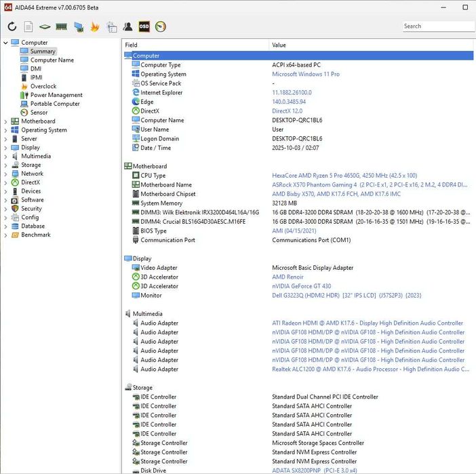Image resolution: width=476 pixels, height=474 pixels.
Task: Click the Database tree icon
Action: pyautogui.click(x=15, y=226)
